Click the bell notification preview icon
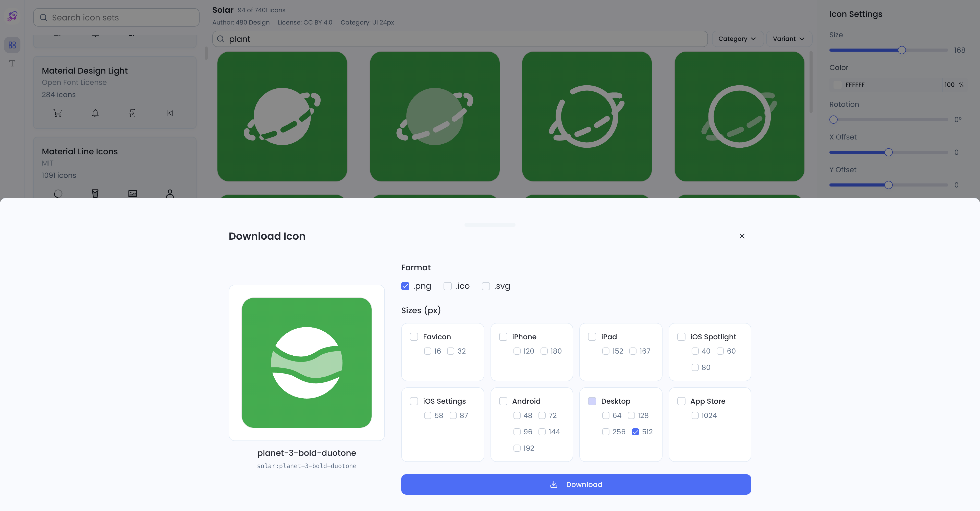Viewport: 980px width, 511px height. pyautogui.click(x=95, y=113)
